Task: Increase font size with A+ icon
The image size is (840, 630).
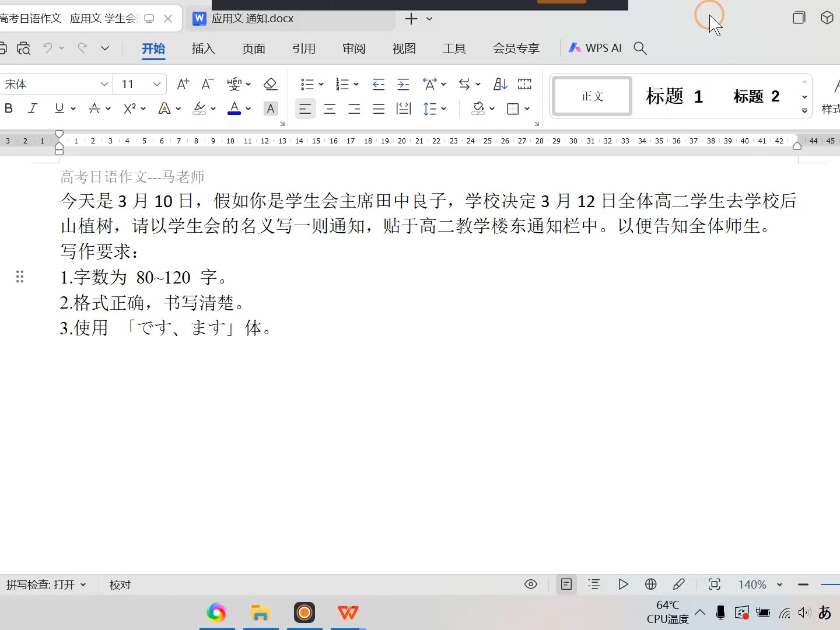Action: (183, 84)
